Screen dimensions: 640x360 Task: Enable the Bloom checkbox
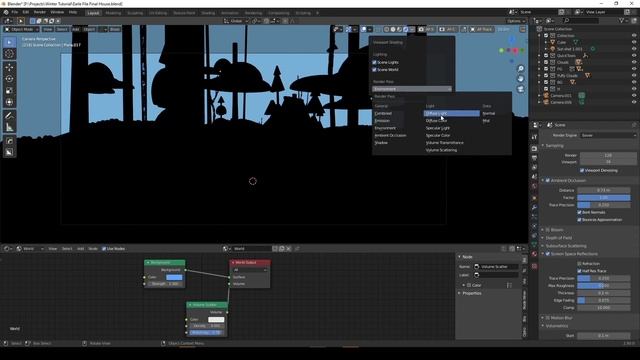548,230
